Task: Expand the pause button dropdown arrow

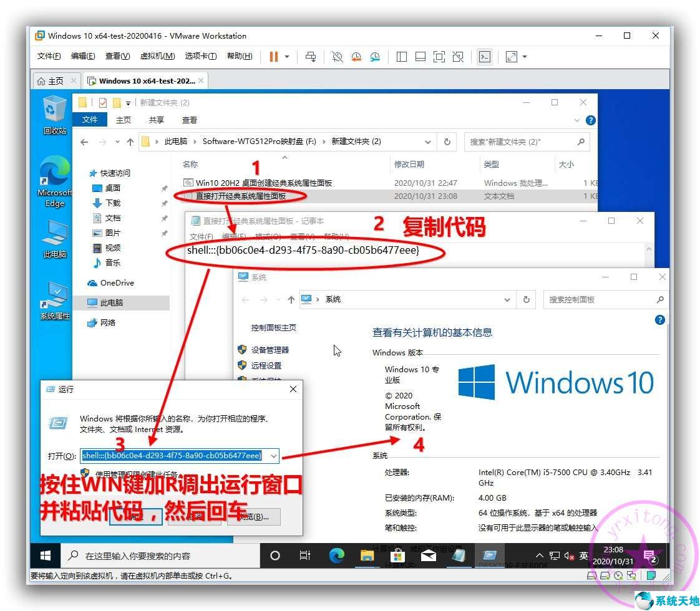Action: [x=288, y=57]
